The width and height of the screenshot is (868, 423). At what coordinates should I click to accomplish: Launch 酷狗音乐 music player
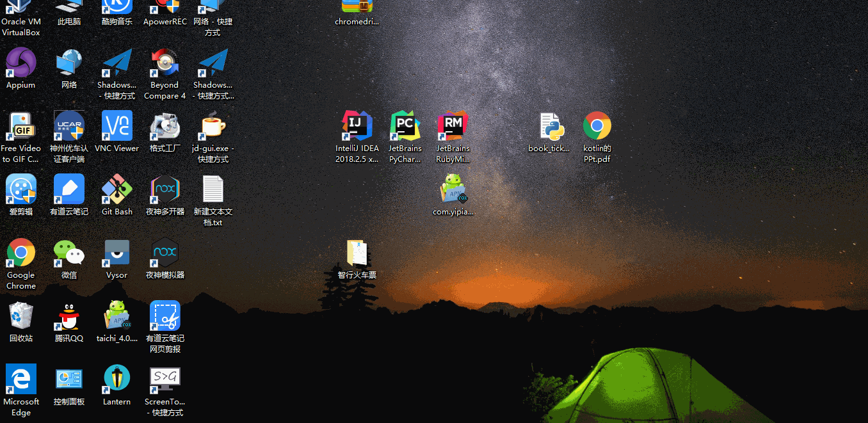[x=117, y=13]
